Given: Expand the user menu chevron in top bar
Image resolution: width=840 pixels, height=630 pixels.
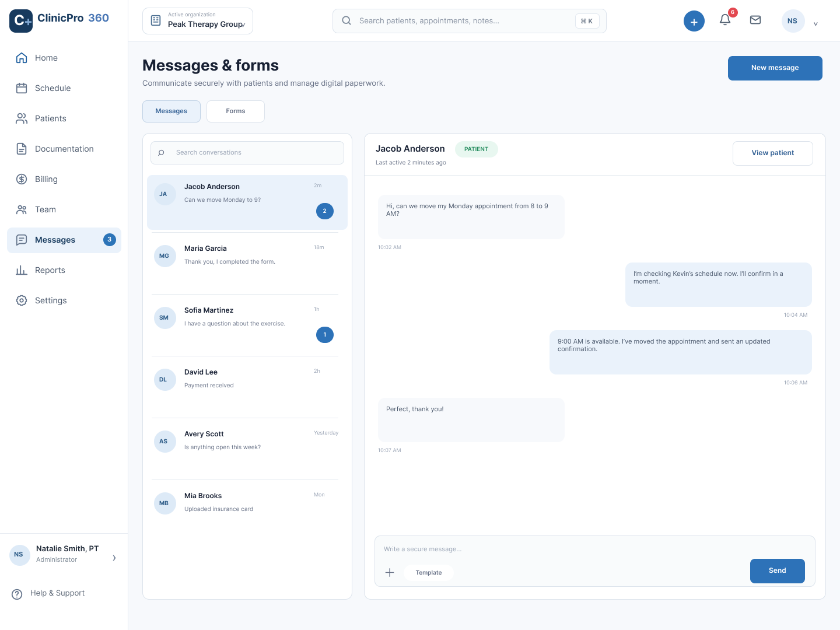Looking at the screenshot, I should [815, 24].
